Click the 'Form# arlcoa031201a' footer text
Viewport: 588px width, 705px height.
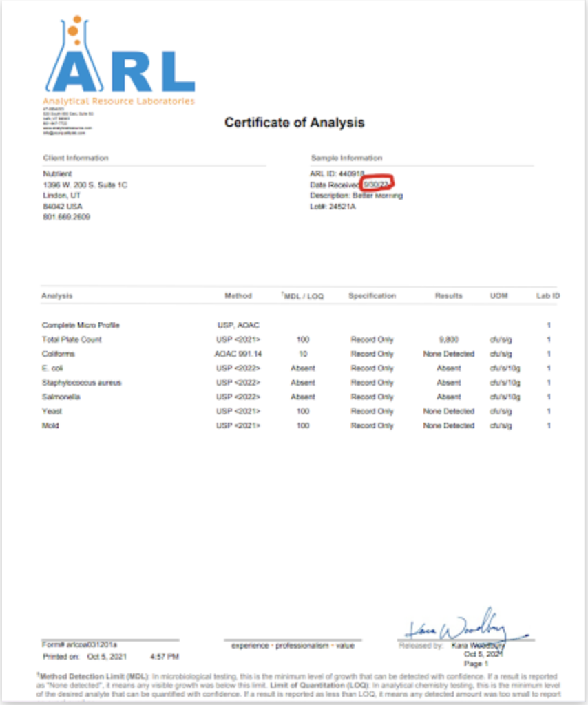(80, 644)
